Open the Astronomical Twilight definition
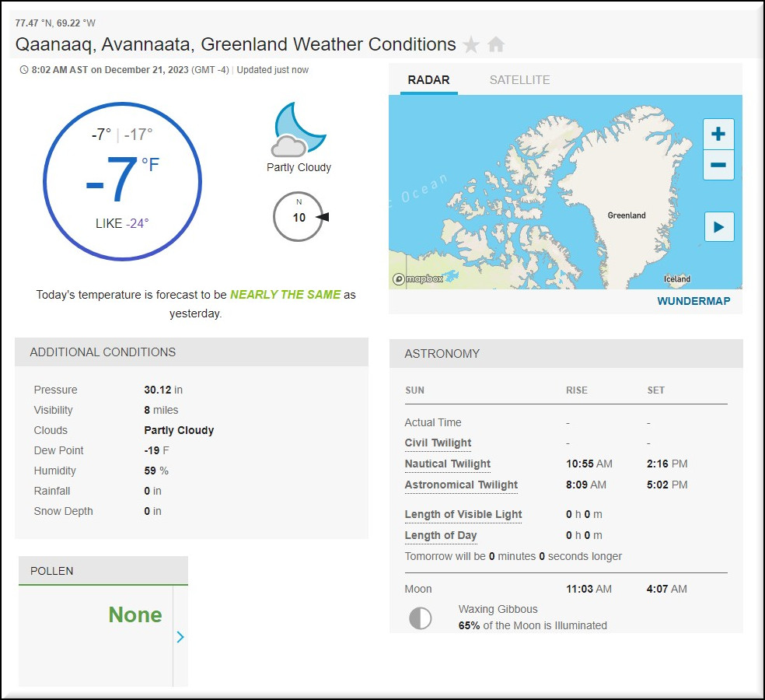Viewport: 765px width, 700px height. pos(461,485)
